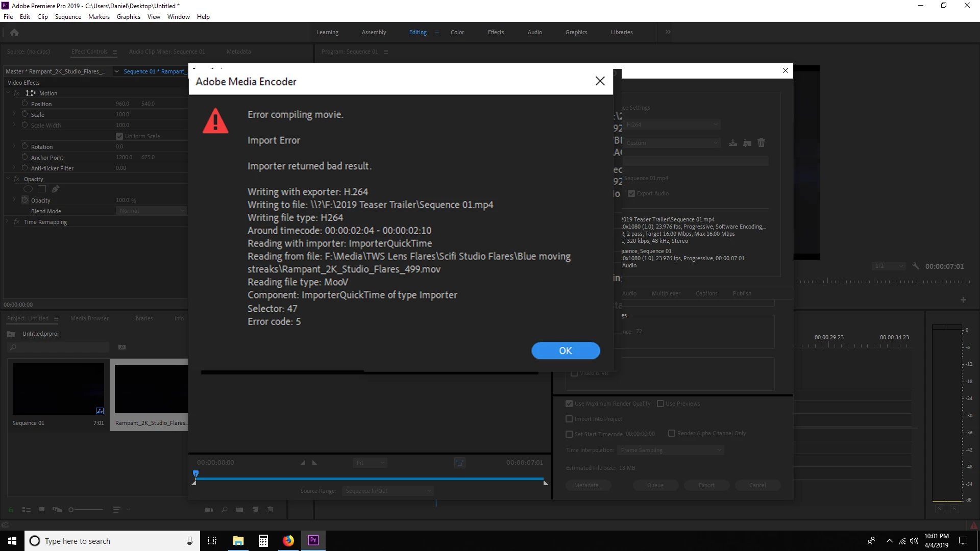Viewport: 980px width, 551px height.
Task: Enable Import Into Project checkbox
Action: 569,419
